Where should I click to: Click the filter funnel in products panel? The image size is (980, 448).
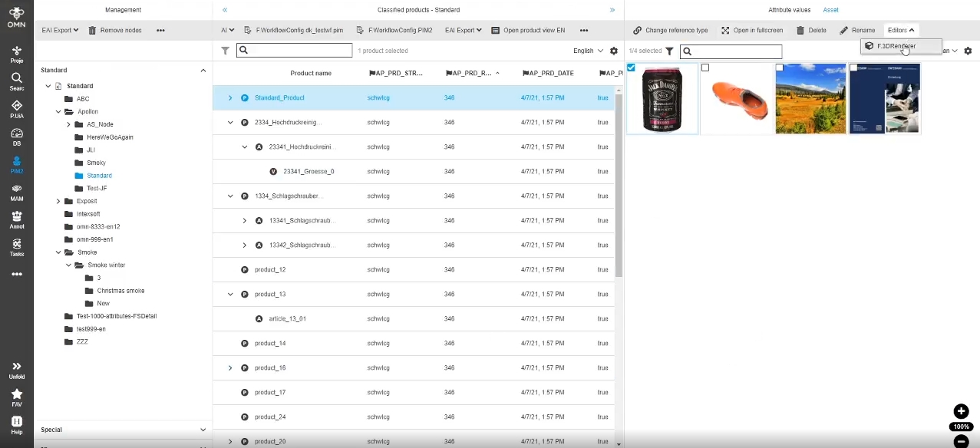point(225,51)
